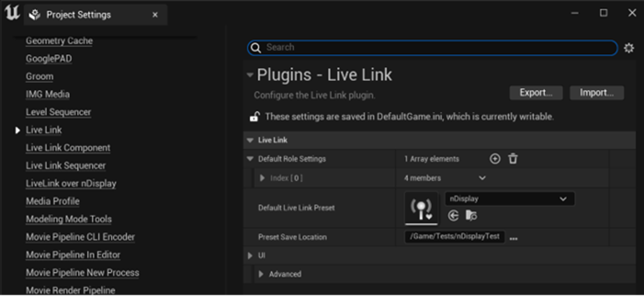Browse to preset in Content Browser
Screen dimensions: 644x296
pos(471,216)
